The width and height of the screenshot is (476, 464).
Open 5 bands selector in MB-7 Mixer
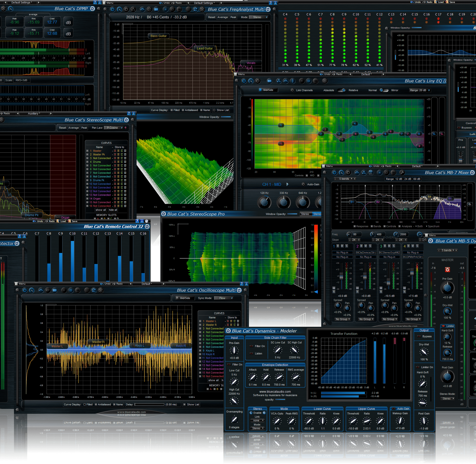[345, 179]
